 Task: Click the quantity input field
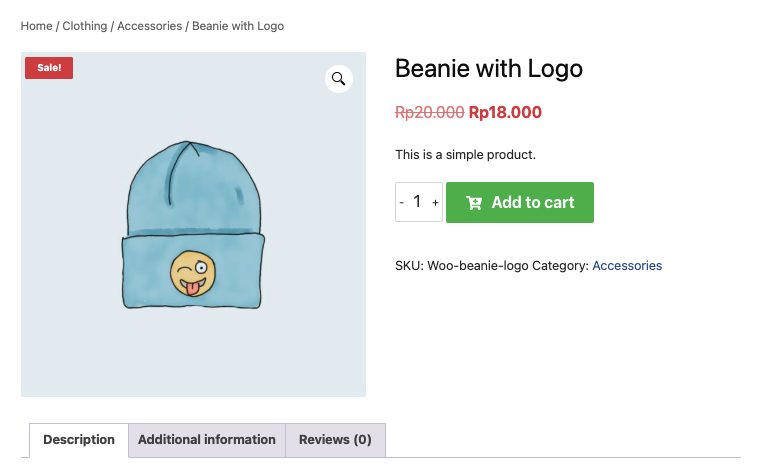pos(418,202)
